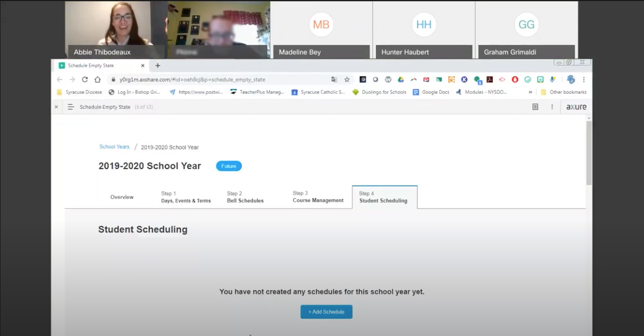Click the School Years breadcrumb link
This screenshot has height=336, width=644.
tap(114, 147)
